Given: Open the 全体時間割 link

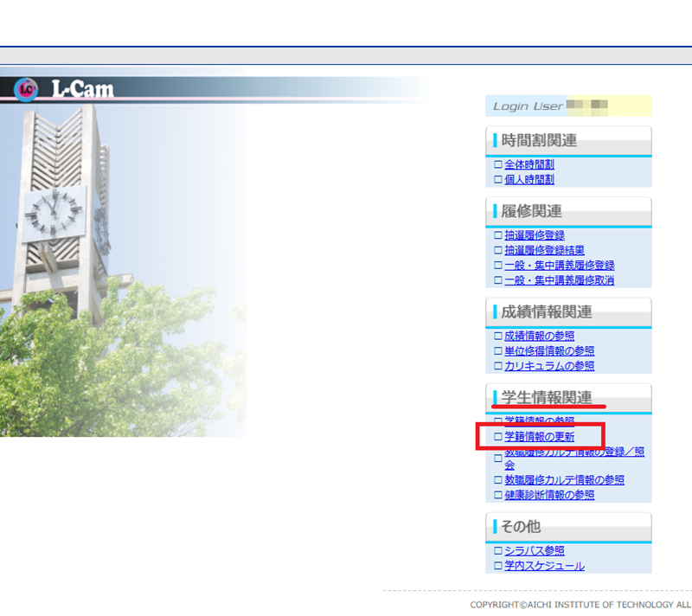Looking at the screenshot, I should [529, 164].
